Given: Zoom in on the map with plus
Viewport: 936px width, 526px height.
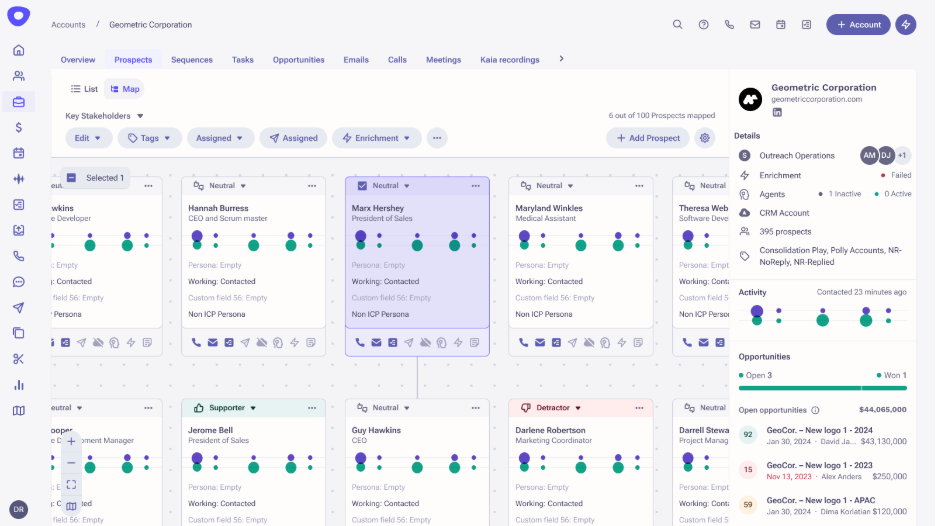Looking at the screenshot, I should coord(71,441).
